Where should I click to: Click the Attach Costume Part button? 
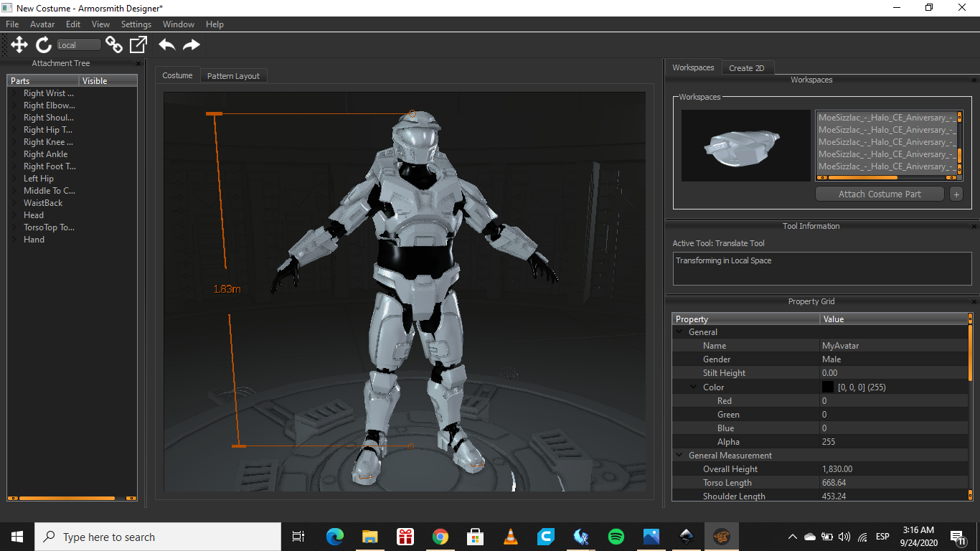pyautogui.click(x=880, y=194)
